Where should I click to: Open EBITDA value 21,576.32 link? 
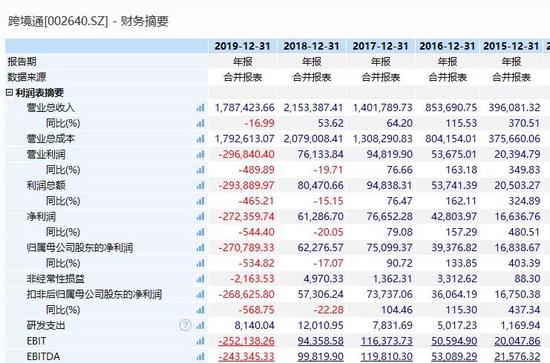(517, 357)
